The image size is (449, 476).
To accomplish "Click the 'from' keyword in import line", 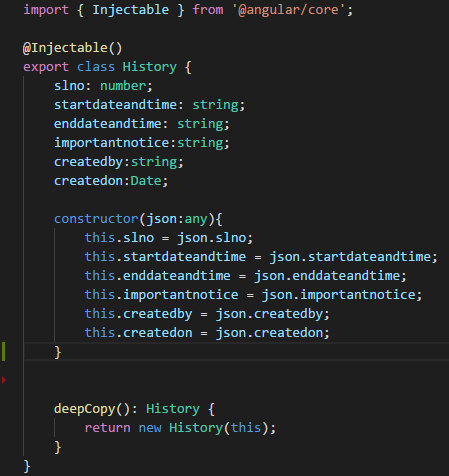I will click(208, 10).
